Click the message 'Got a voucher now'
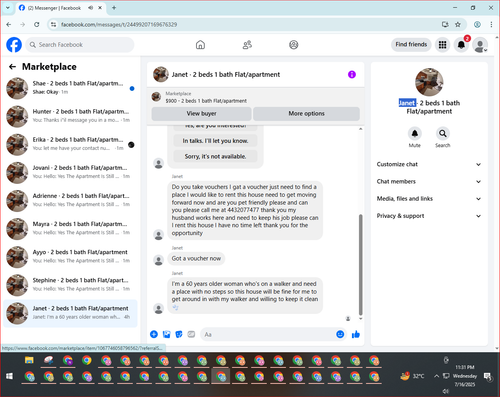 click(196, 258)
